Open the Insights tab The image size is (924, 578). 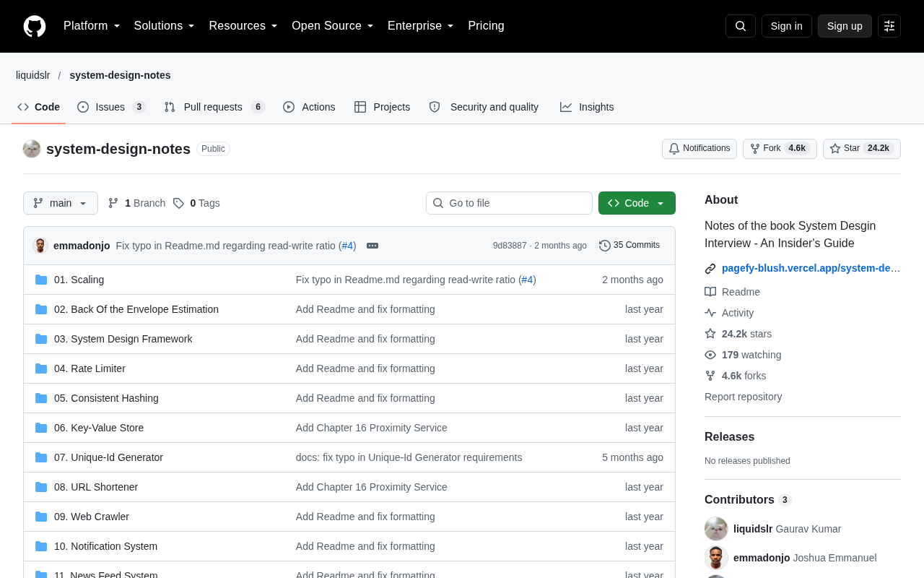point(587,107)
